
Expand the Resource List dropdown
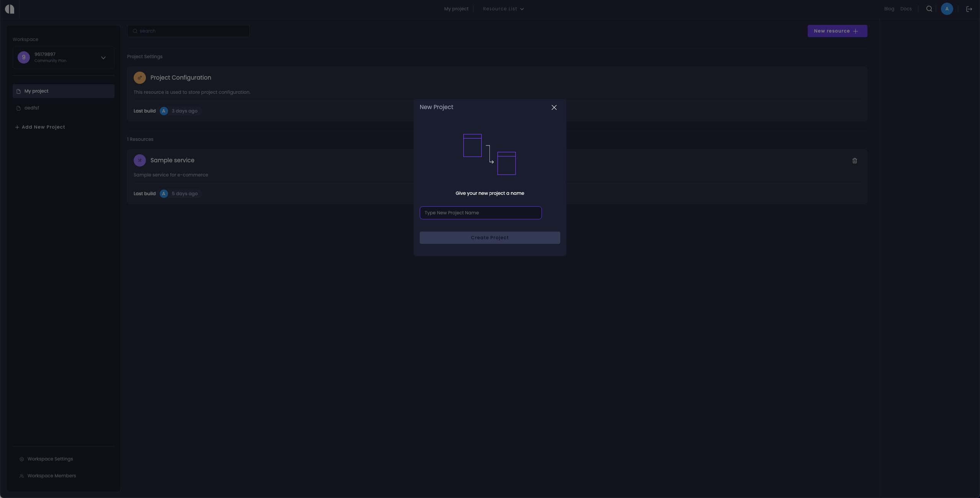pyautogui.click(x=502, y=9)
